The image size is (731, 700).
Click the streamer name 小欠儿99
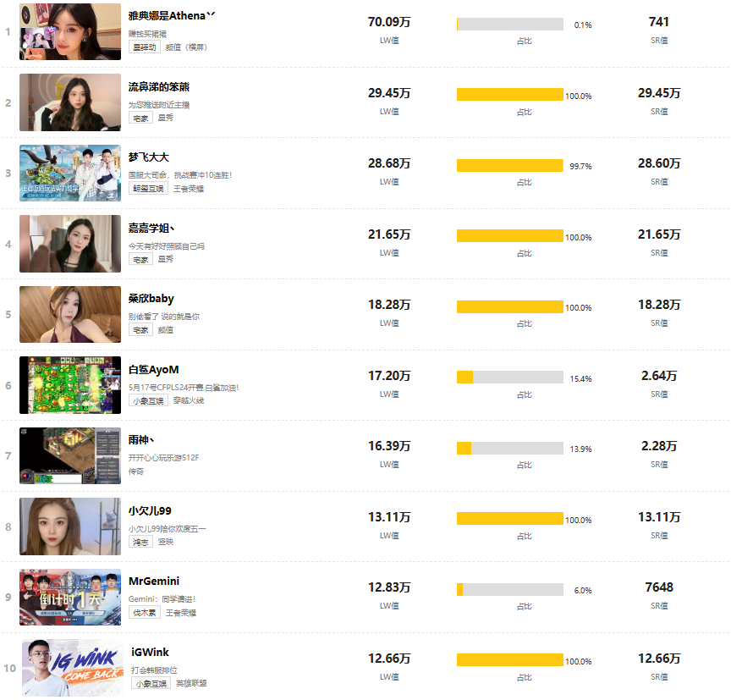[x=150, y=510]
